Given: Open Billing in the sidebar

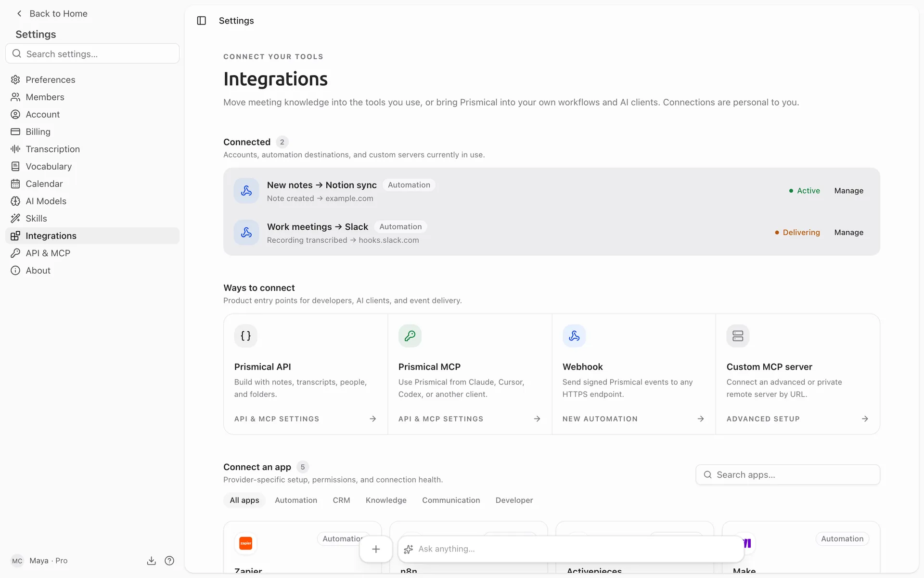Looking at the screenshot, I should [x=92, y=131].
